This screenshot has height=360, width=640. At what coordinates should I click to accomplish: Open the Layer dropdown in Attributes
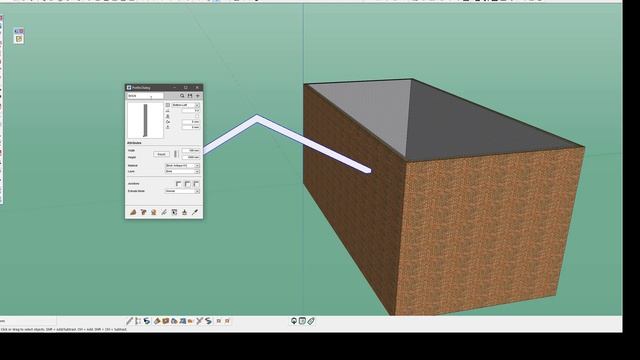182,171
